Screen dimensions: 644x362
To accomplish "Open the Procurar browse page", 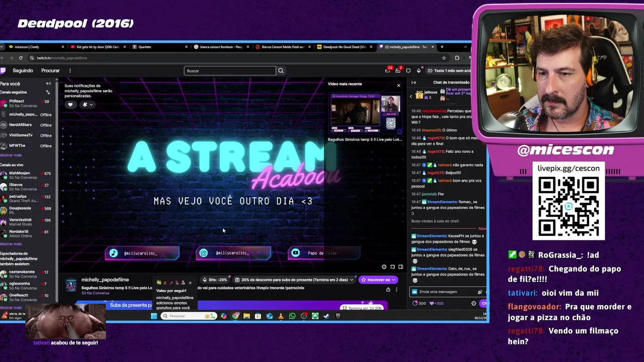I will 50,71.
